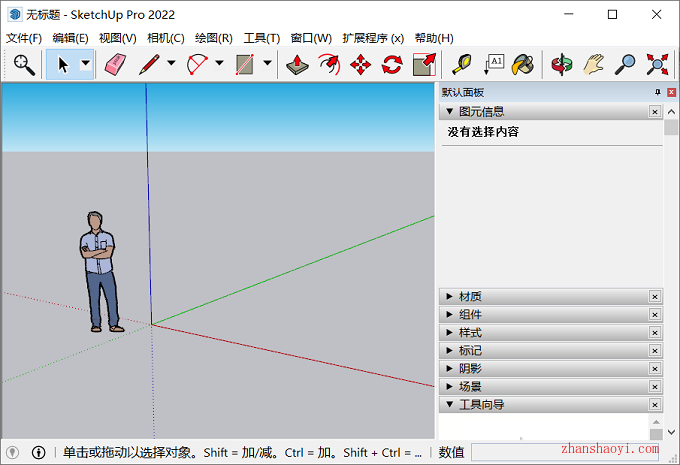The image size is (680, 465).
Task: Click the 数值 measurements input box
Action: (565, 452)
